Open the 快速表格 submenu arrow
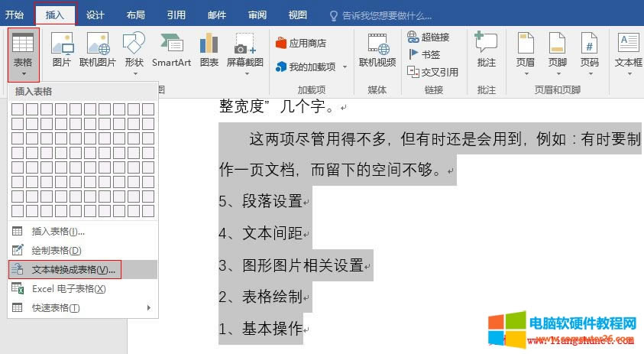The height and width of the screenshot is (354, 644). tap(149, 307)
